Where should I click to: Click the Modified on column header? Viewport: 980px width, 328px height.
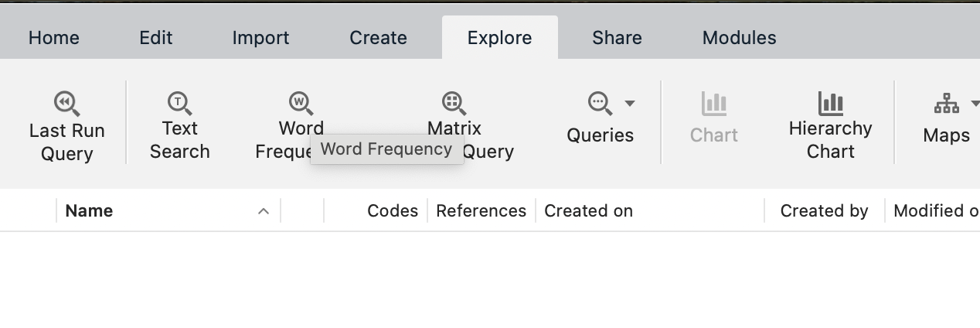(935, 211)
